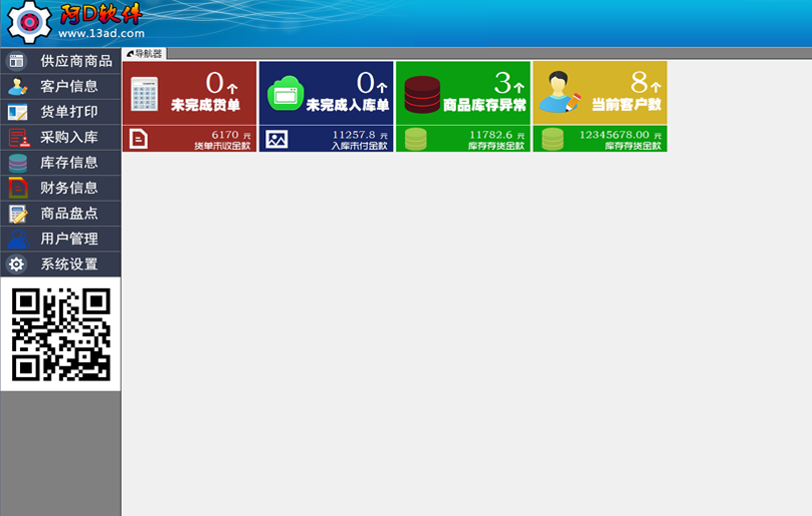The width and height of the screenshot is (812, 516).
Task: Click the document icon beside 6170 元
Action: (x=139, y=139)
